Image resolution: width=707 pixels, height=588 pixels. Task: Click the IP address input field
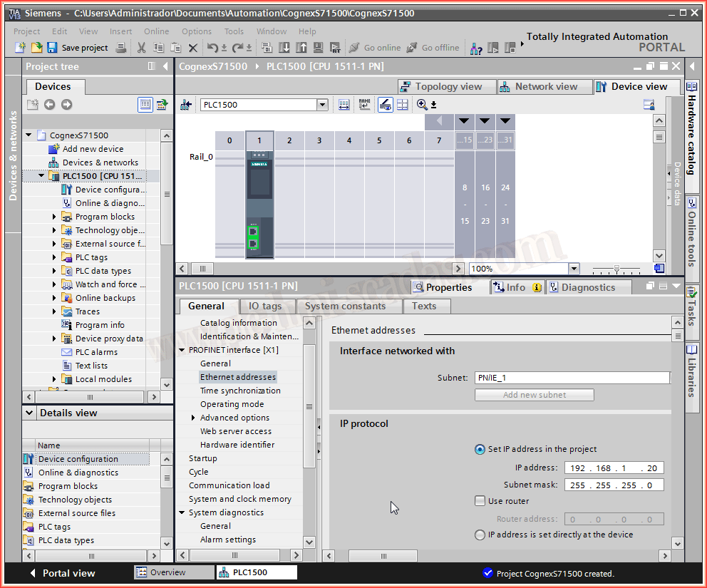pyautogui.click(x=614, y=468)
